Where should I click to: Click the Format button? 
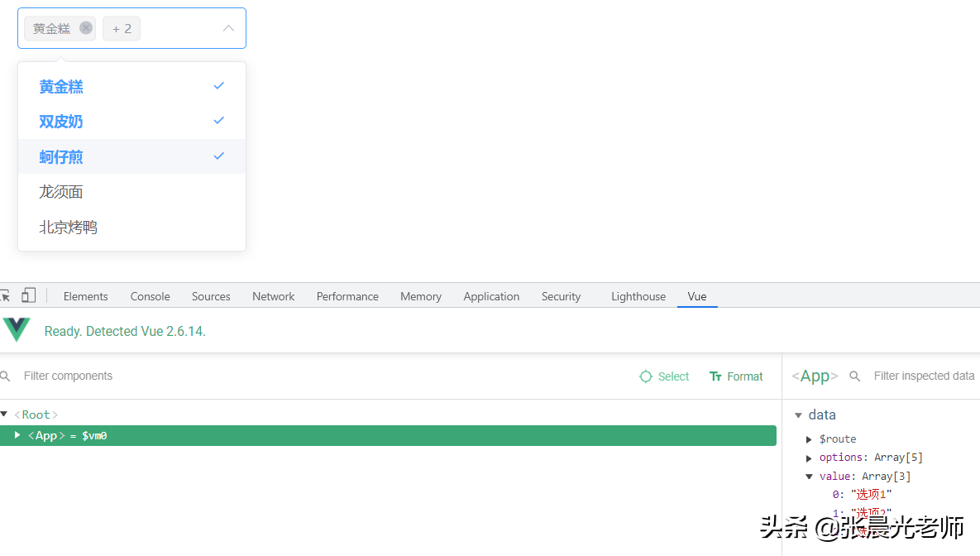click(x=736, y=376)
